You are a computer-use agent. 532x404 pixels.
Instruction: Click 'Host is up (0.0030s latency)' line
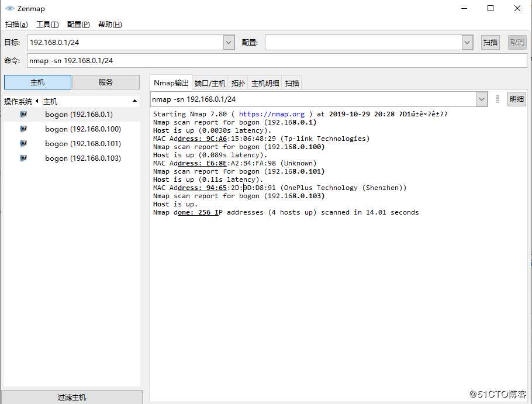click(x=212, y=130)
